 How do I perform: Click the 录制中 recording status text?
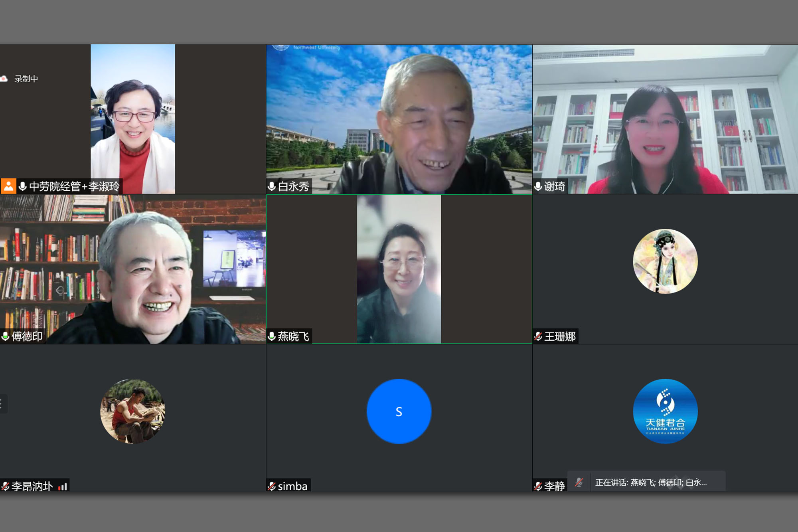tap(26, 79)
